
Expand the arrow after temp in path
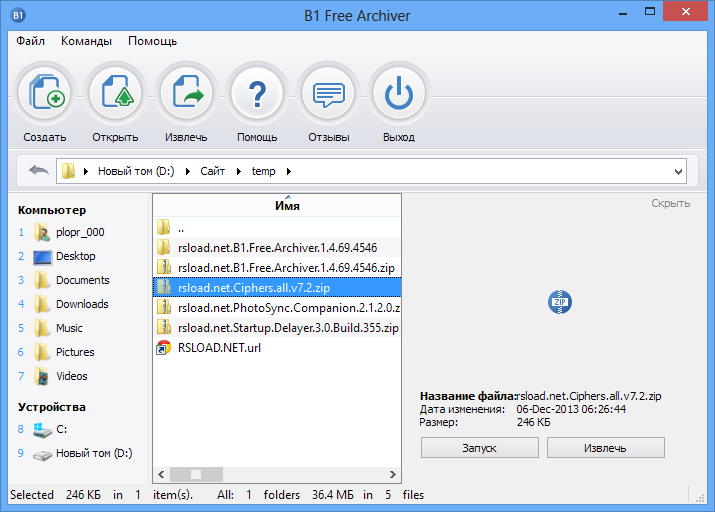[289, 171]
